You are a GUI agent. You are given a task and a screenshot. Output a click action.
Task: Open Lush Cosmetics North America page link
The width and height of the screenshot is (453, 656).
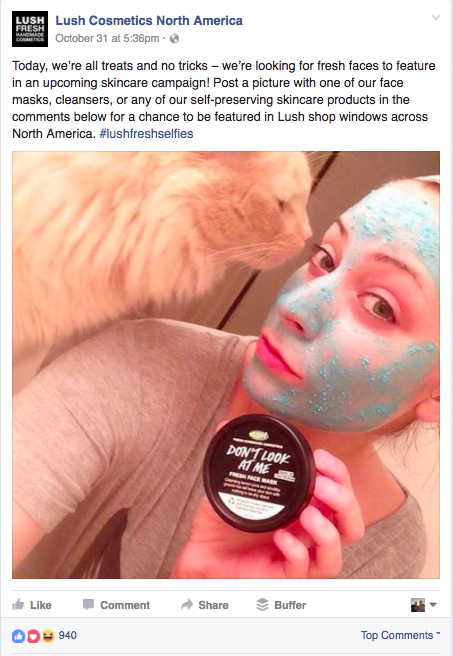pyautogui.click(x=149, y=20)
